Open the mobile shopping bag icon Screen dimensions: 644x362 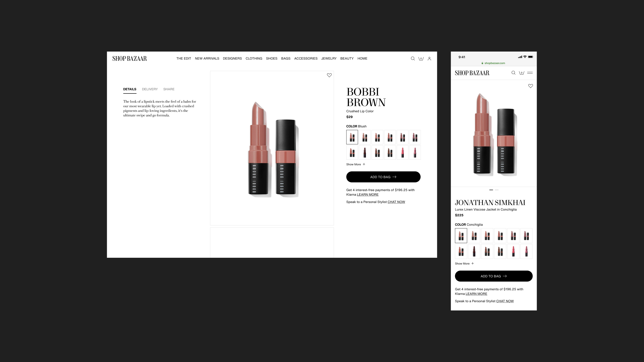point(522,73)
